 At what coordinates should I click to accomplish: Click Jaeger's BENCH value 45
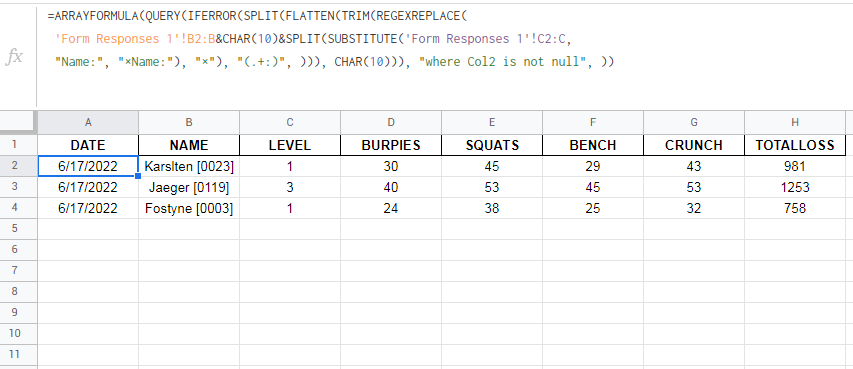coord(593,187)
